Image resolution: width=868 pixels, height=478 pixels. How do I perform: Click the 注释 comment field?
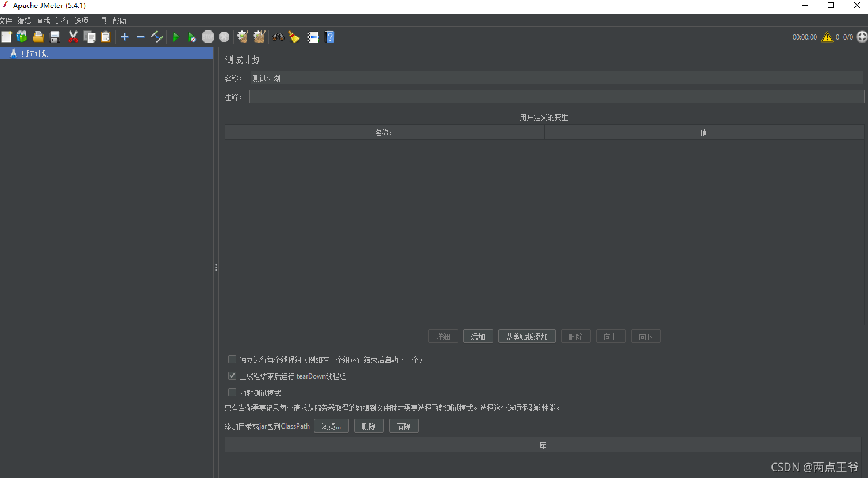click(x=556, y=97)
